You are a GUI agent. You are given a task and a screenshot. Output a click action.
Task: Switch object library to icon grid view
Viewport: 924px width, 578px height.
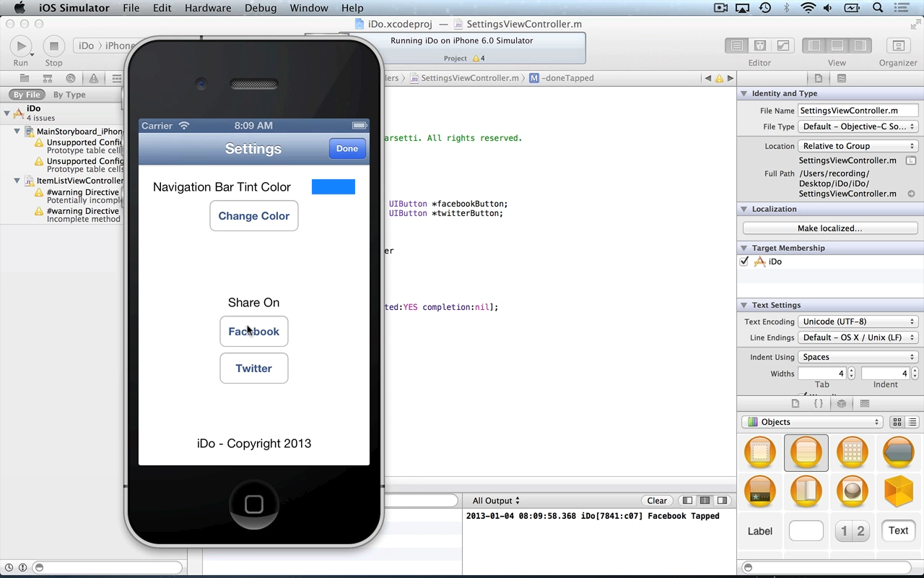[x=897, y=422]
